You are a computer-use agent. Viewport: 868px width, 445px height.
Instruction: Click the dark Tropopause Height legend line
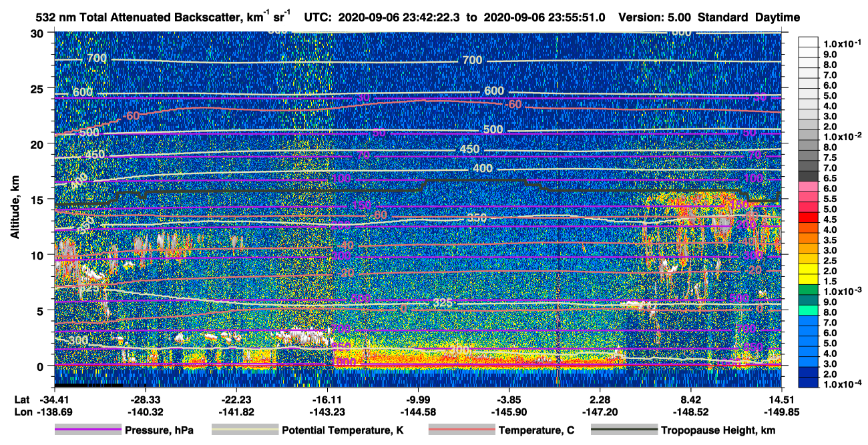click(x=625, y=430)
